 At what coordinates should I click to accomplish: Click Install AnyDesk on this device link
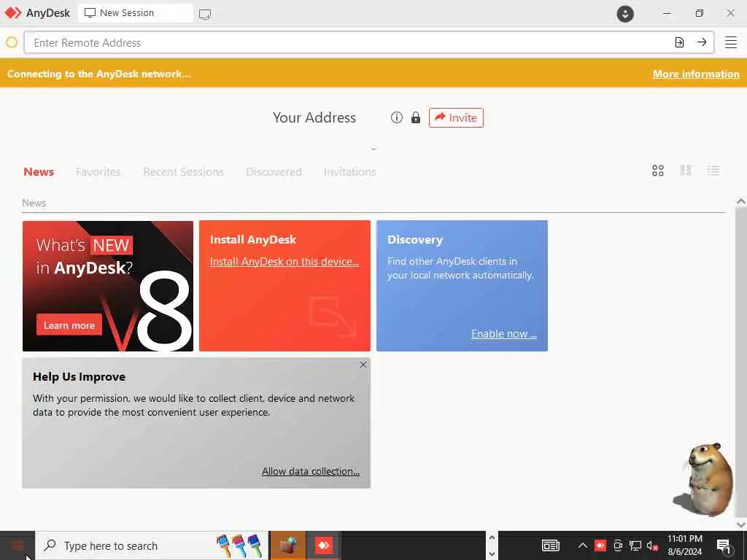coord(285,262)
